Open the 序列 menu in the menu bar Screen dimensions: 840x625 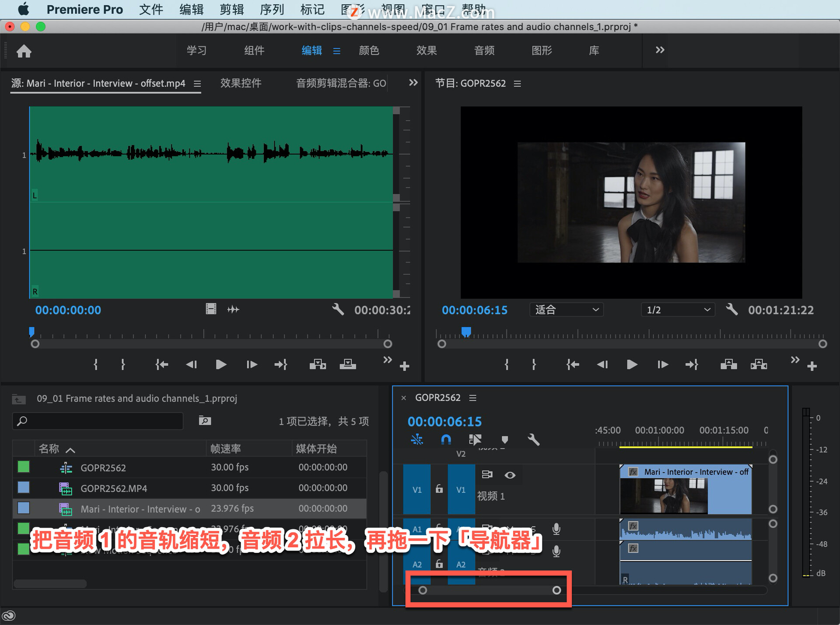pyautogui.click(x=272, y=9)
